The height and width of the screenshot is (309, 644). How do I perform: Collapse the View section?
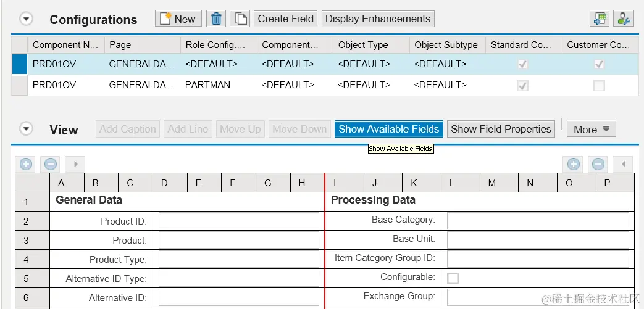pos(27,130)
